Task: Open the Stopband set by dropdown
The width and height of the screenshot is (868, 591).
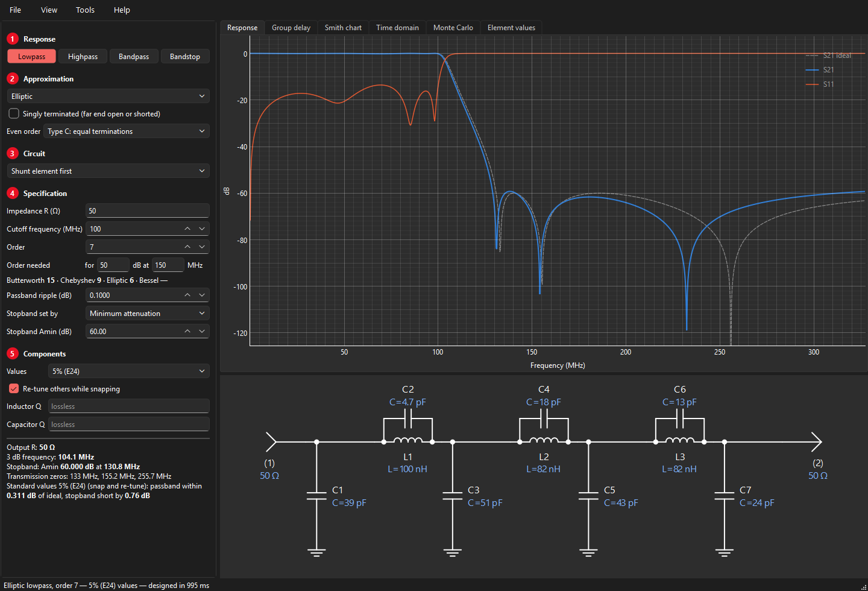Action: [148, 314]
